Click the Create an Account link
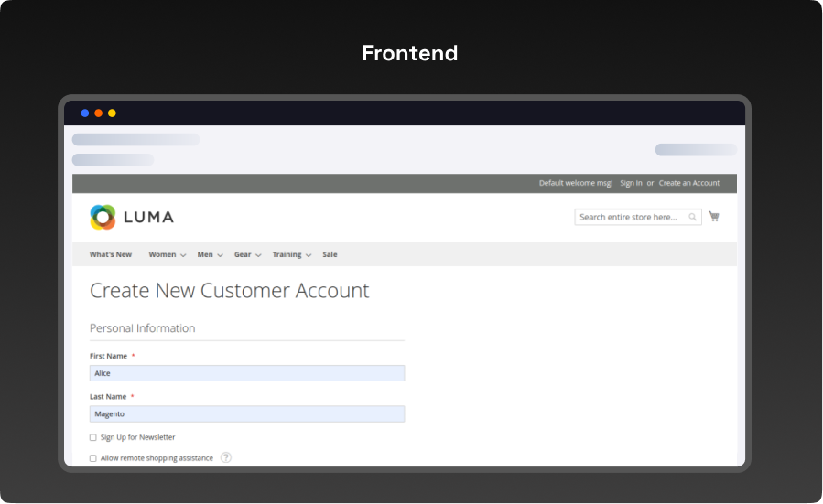 pos(689,183)
